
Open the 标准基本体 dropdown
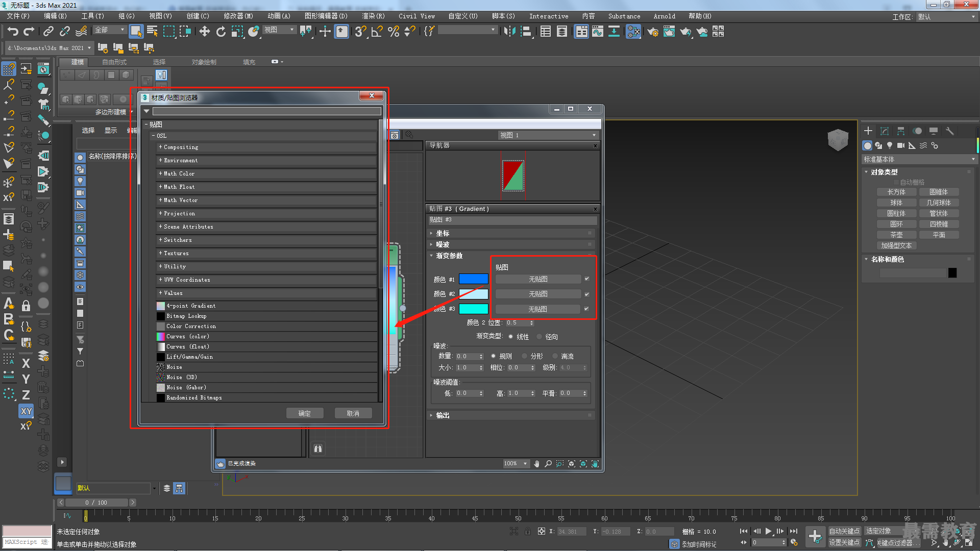[919, 160]
